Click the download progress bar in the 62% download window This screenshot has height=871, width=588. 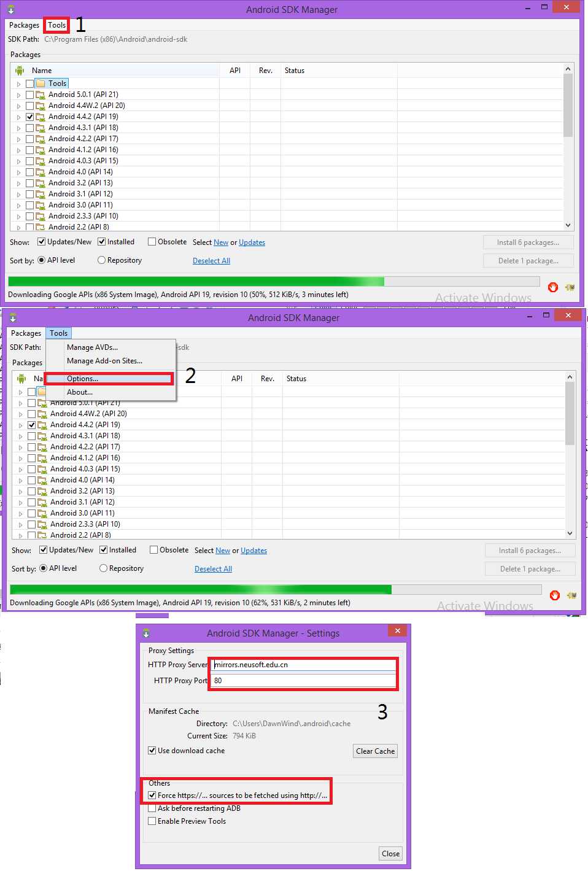[276, 590]
